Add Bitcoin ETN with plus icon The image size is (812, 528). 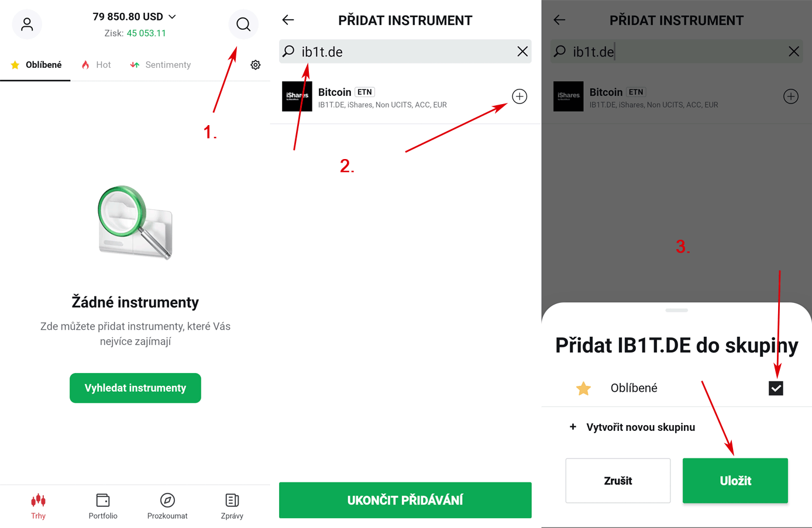pyautogui.click(x=519, y=96)
